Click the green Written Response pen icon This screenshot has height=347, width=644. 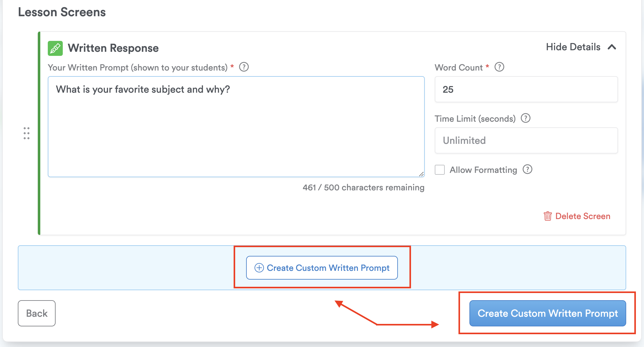[55, 48]
